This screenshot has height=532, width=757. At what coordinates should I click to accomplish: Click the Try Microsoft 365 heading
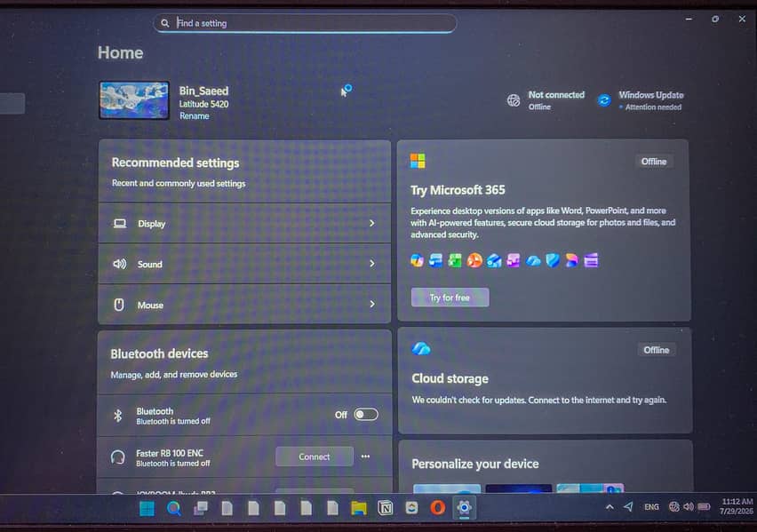[x=458, y=190]
